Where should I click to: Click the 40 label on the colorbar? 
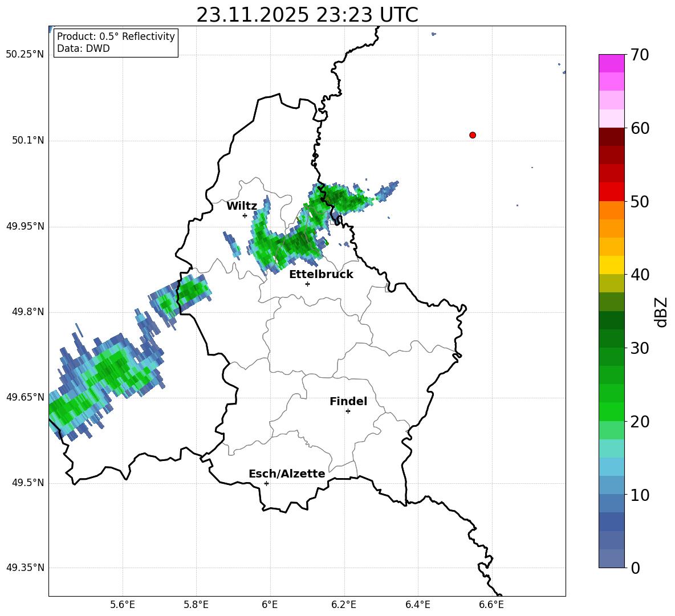(x=639, y=275)
